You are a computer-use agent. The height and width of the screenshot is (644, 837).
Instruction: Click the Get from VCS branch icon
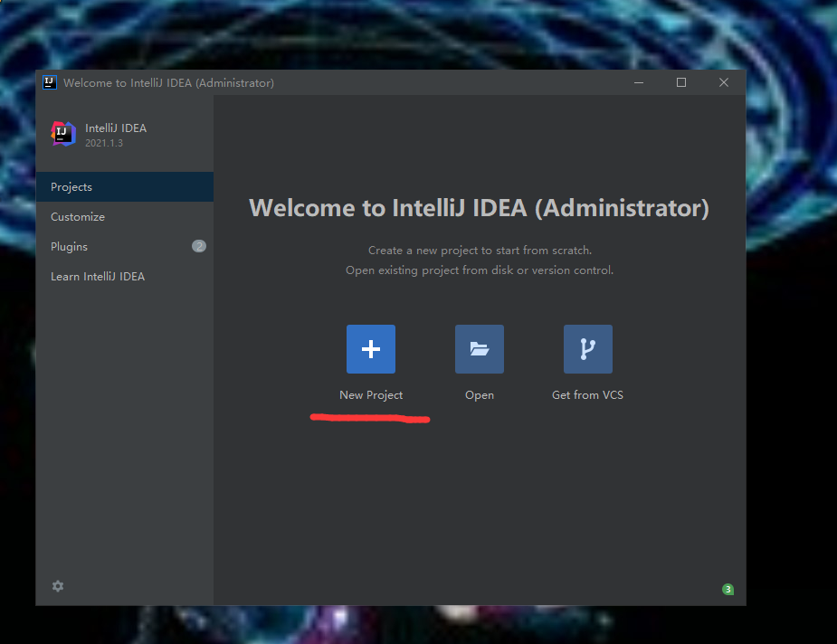point(588,349)
